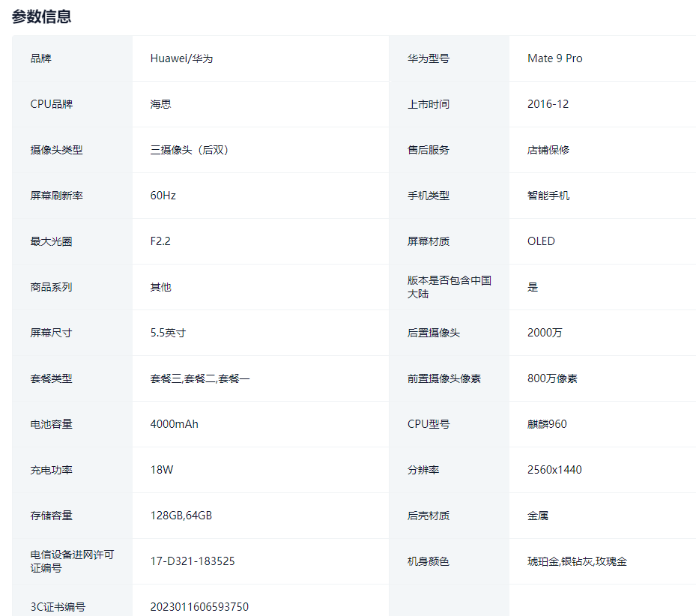Select the 17-D321-183525 license number
Screen dimensions: 696x616
coord(193,562)
